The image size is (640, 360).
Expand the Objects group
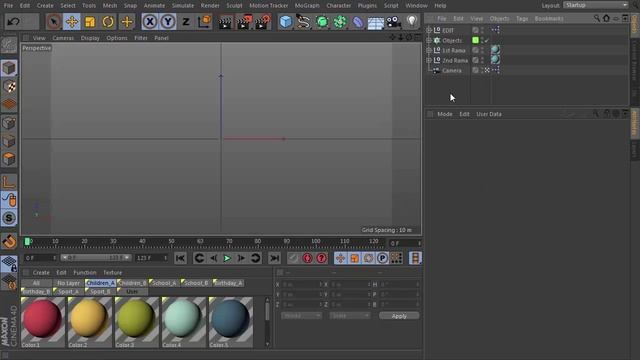pyautogui.click(x=429, y=40)
